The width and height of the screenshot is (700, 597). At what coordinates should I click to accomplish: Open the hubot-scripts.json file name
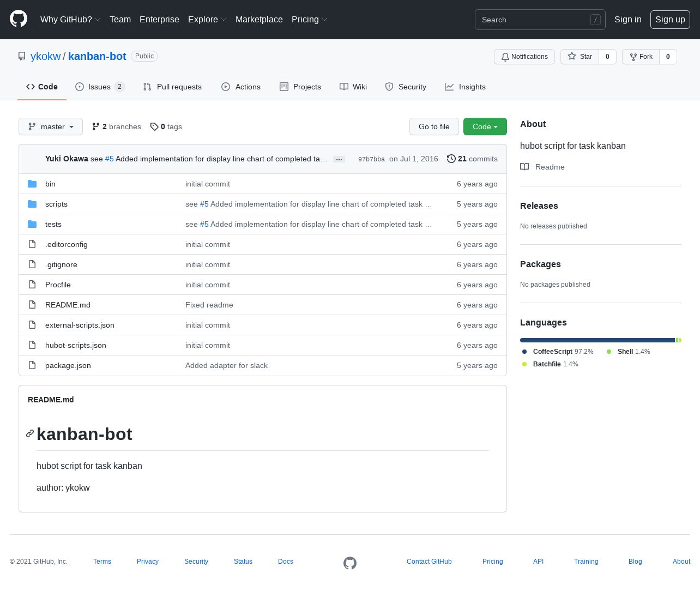click(76, 345)
